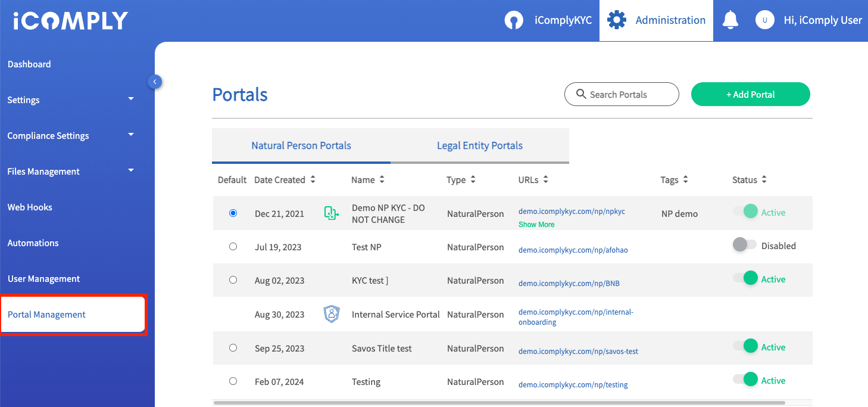Click the magnifier icon in Search Portals
Screen dimensions: 868x407
tap(581, 94)
